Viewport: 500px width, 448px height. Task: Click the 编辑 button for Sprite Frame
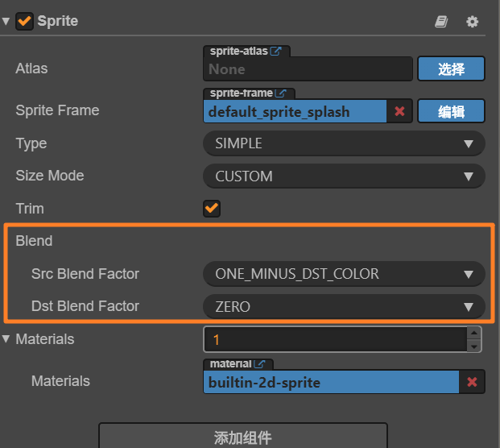click(451, 111)
